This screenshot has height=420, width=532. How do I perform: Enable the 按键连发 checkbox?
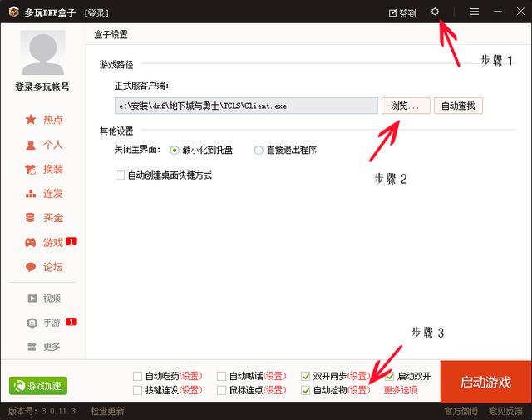[x=137, y=390]
